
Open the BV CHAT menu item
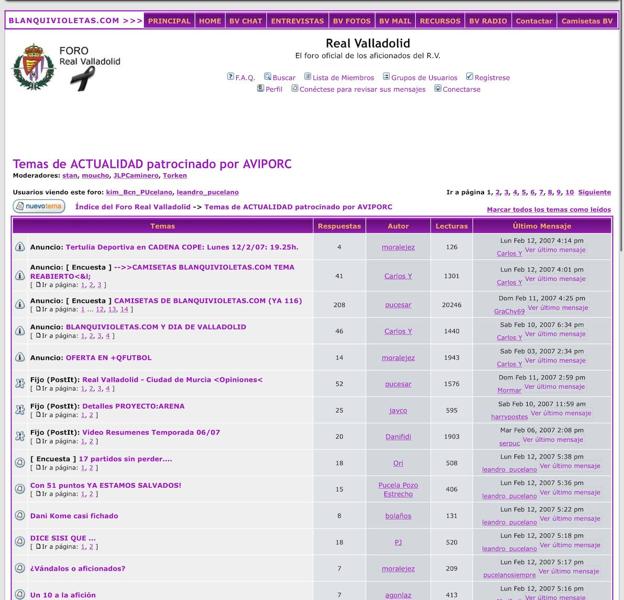pos(246,21)
